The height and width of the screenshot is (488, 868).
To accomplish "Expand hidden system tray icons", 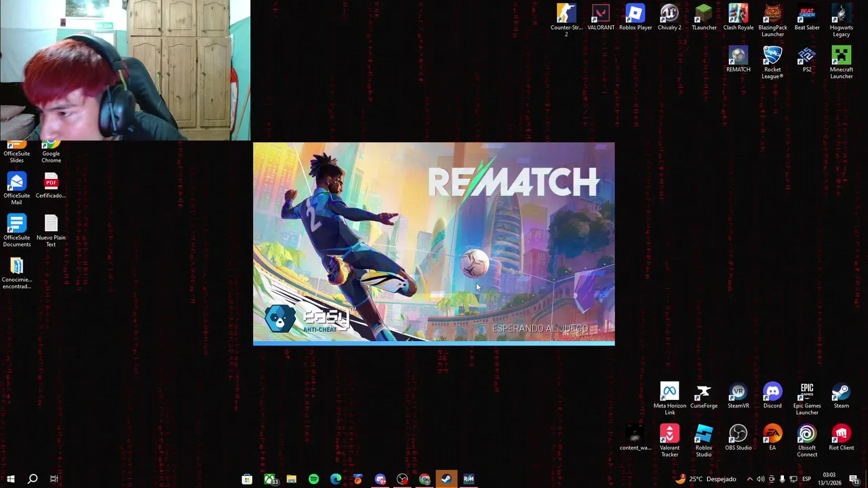I will click(749, 479).
